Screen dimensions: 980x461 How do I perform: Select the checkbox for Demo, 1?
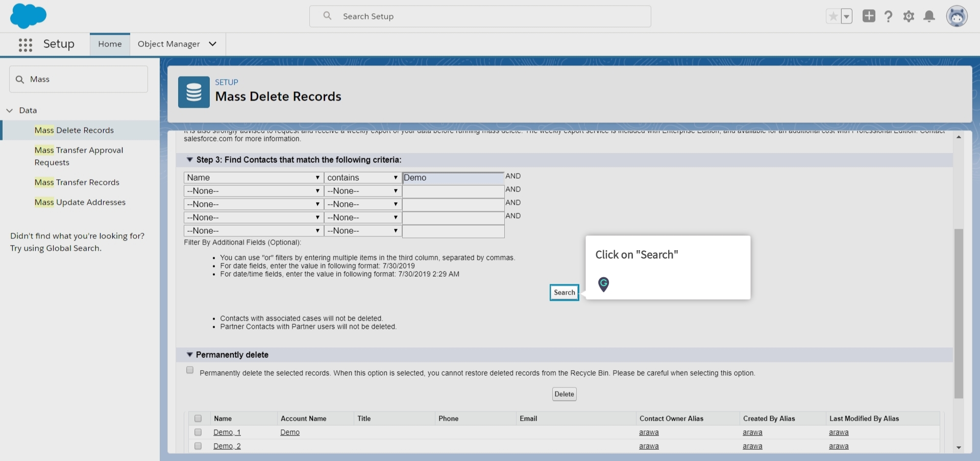click(198, 432)
